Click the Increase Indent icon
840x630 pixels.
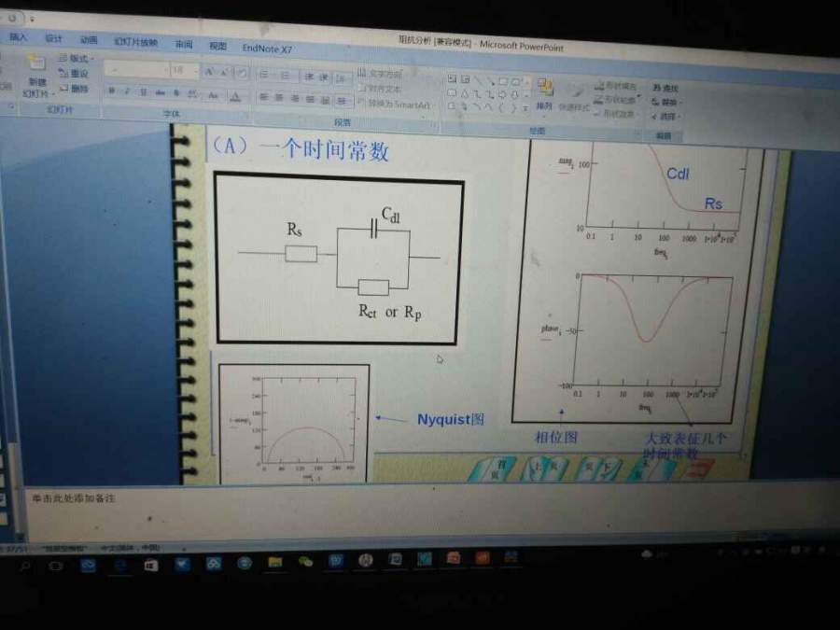(x=324, y=77)
